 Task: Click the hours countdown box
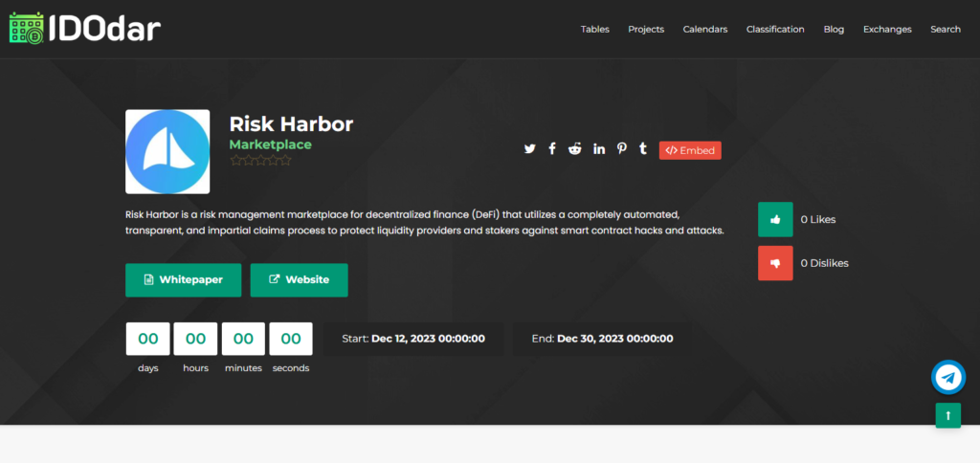pos(195,339)
